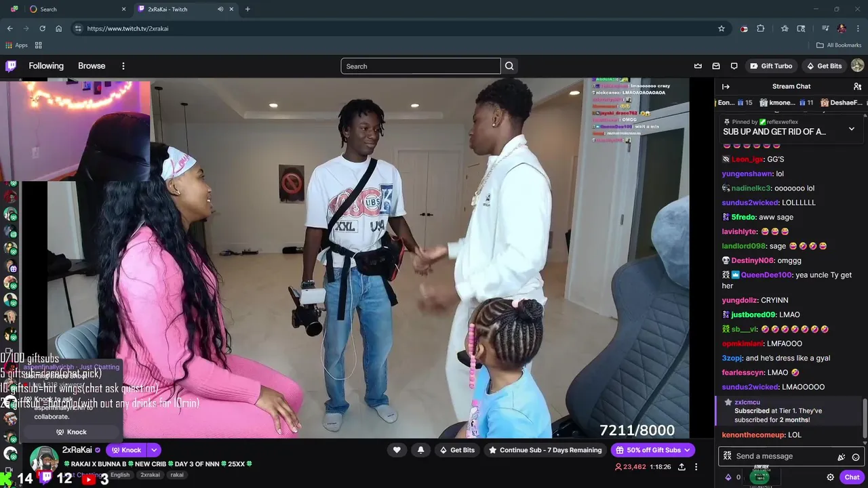Image resolution: width=868 pixels, height=488 pixels.
Task: Open the streamer's profile picture
Action: (43, 460)
